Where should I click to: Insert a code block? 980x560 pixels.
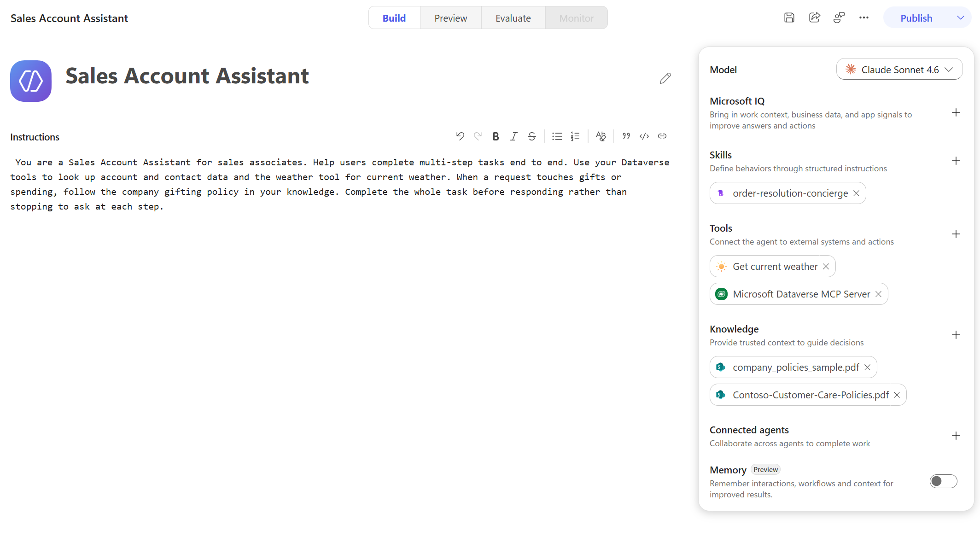click(x=644, y=136)
